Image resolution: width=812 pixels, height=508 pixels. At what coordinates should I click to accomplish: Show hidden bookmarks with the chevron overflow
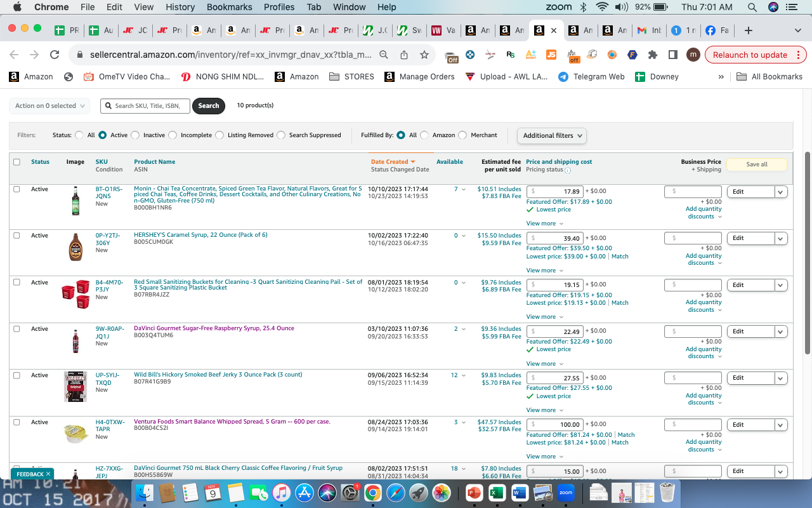721,77
